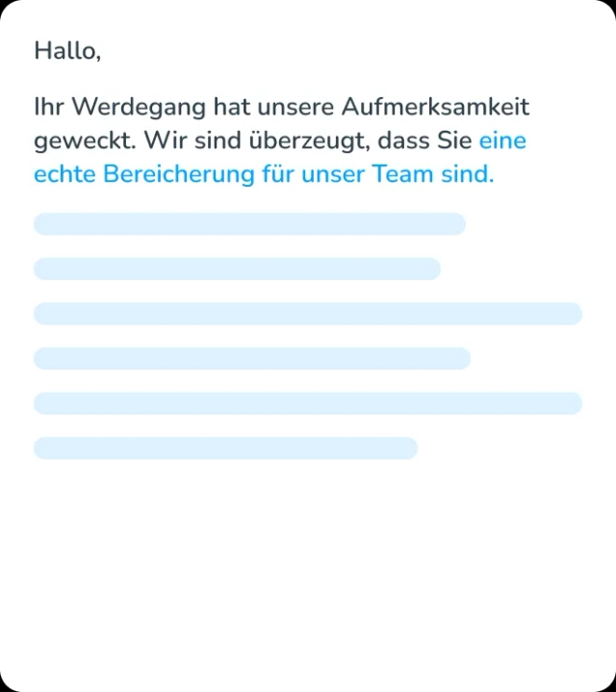Viewport: 616px width, 692px height.
Task: Click the "Hallo," greeting text
Action: (67, 50)
